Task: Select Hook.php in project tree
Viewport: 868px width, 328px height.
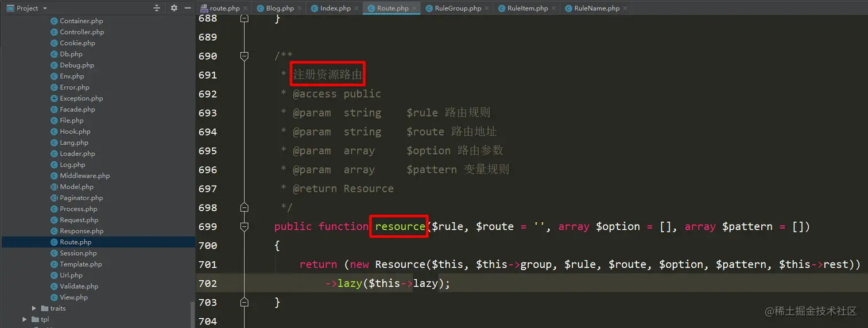Action: click(75, 132)
